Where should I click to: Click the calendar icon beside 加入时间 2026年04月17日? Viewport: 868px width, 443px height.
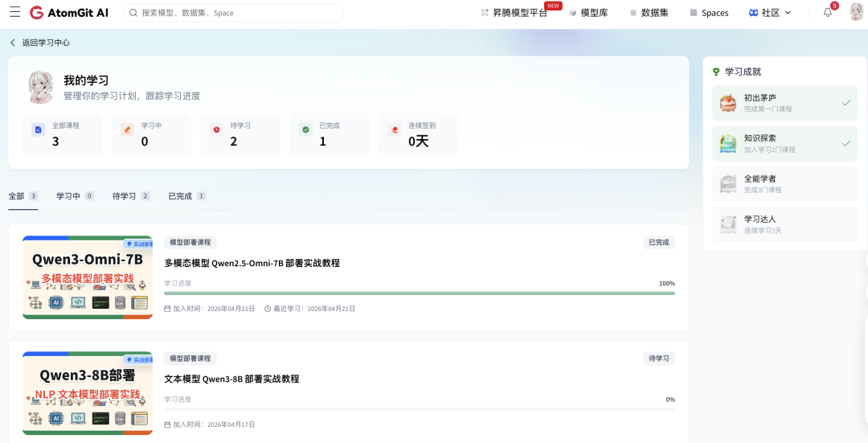[x=168, y=425]
